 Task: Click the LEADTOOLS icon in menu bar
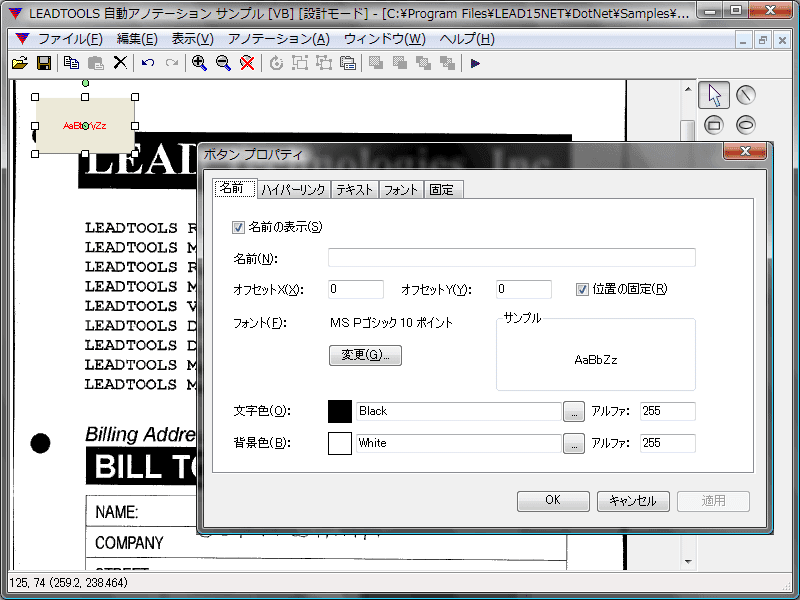(x=22, y=38)
